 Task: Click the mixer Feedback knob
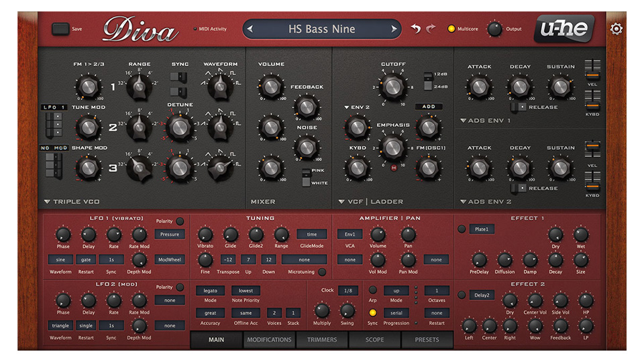pyautogui.click(x=307, y=106)
